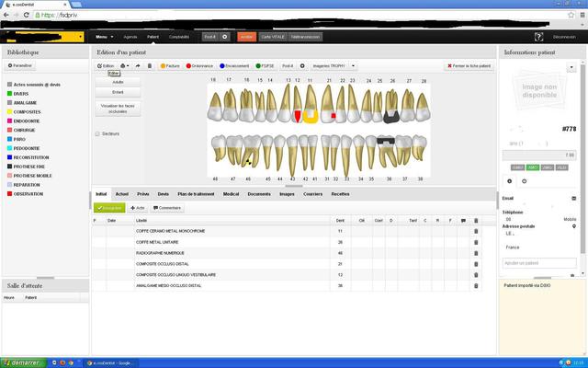Select the Enfant dentition option
This screenshot has height=368, width=588.
pos(118,92)
